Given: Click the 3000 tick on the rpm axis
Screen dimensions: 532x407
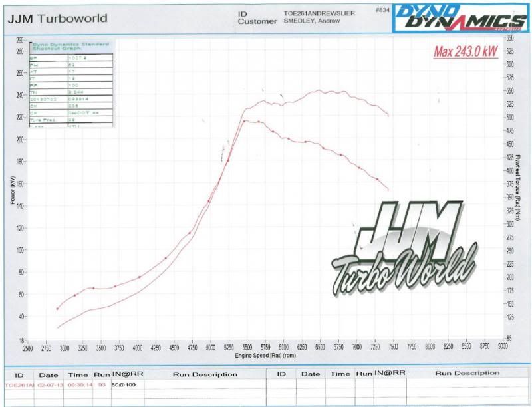Looking at the screenshot, I should (65, 348).
